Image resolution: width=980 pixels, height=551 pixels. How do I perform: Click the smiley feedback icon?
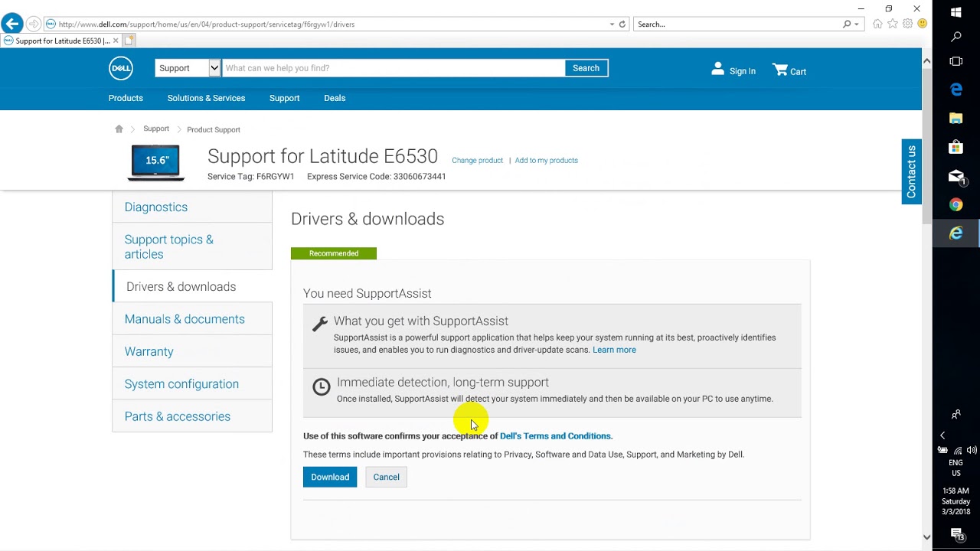click(x=922, y=24)
